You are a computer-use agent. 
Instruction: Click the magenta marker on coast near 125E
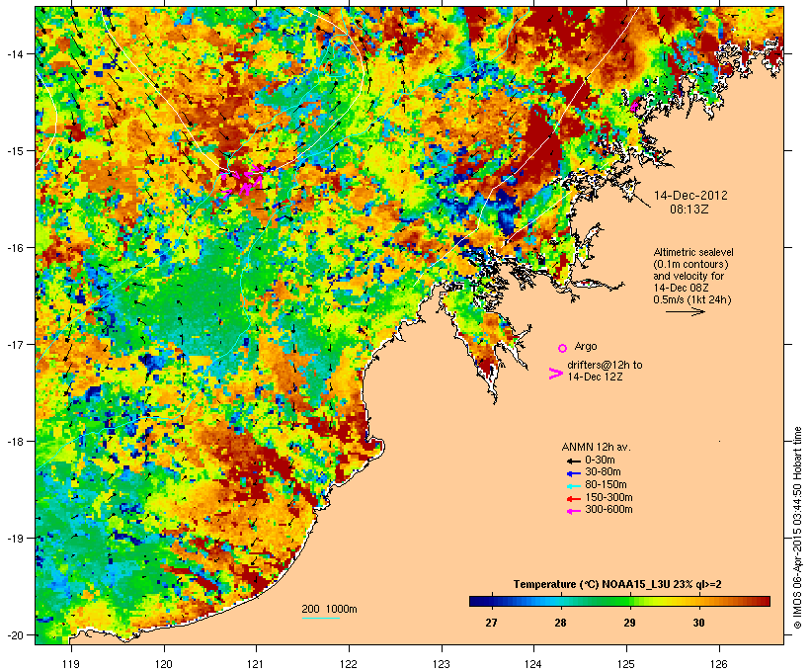point(634,107)
